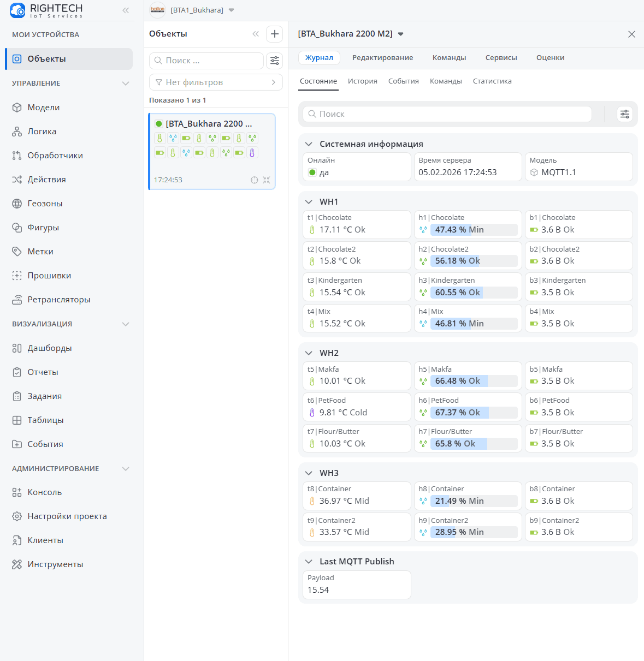Open 'Настройки проекта' in the sidebar

pos(67,516)
